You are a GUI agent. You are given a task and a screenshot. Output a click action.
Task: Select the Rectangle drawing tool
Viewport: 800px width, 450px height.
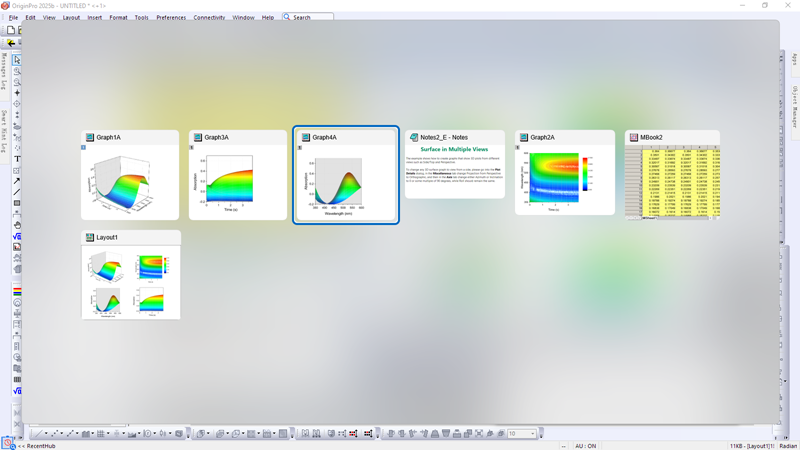[17, 203]
